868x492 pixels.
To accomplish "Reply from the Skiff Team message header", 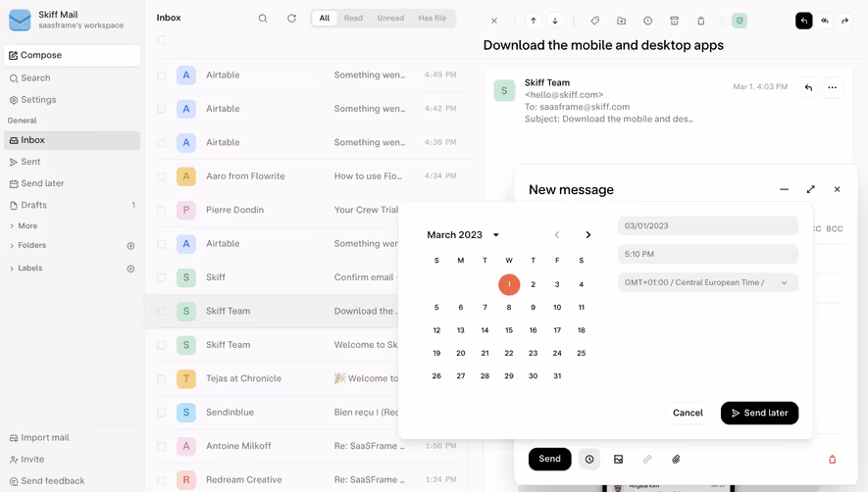I will pyautogui.click(x=808, y=87).
